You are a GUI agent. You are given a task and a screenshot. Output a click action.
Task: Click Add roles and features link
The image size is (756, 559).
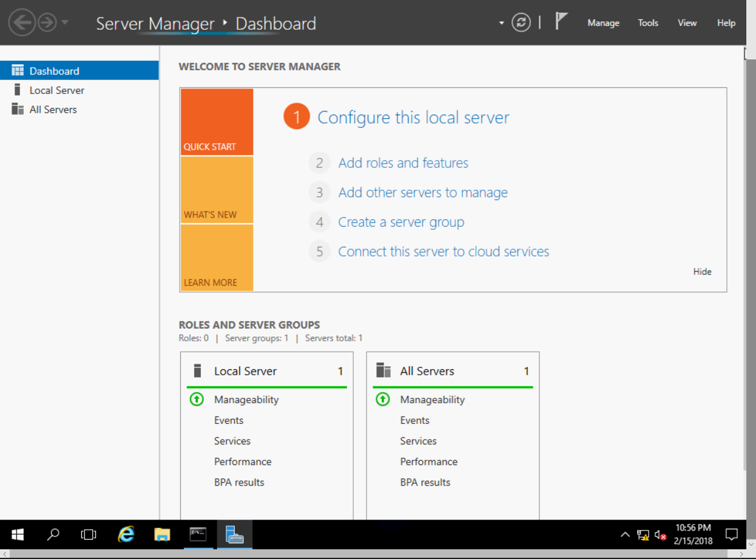point(403,163)
